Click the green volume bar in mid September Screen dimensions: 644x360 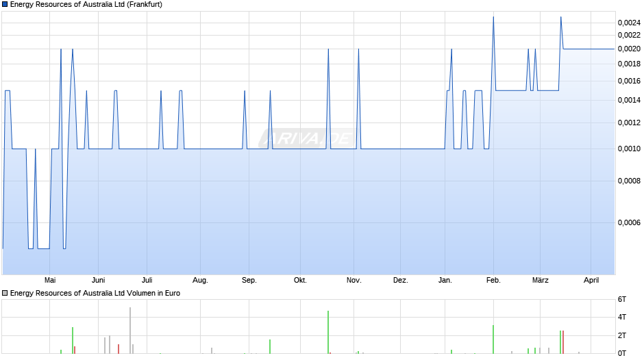(x=270, y=346)
